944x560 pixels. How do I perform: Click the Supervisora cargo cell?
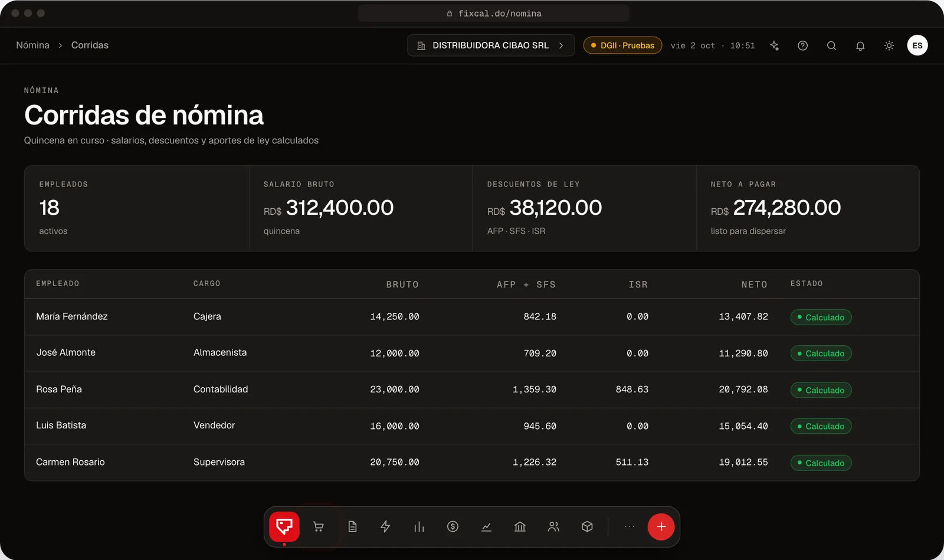(x=219, y=462)
